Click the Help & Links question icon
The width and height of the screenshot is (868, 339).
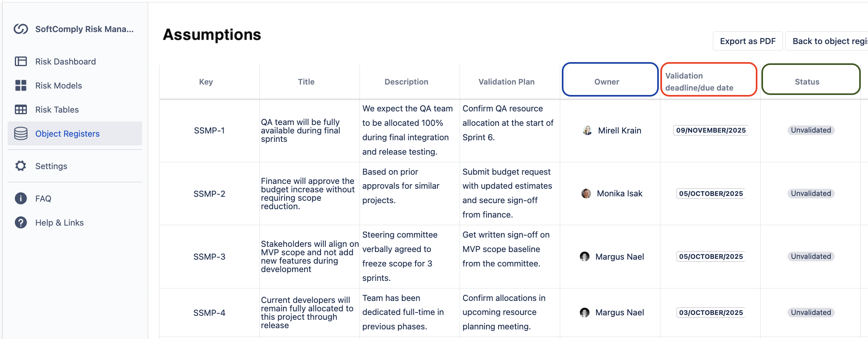(21, 222)
